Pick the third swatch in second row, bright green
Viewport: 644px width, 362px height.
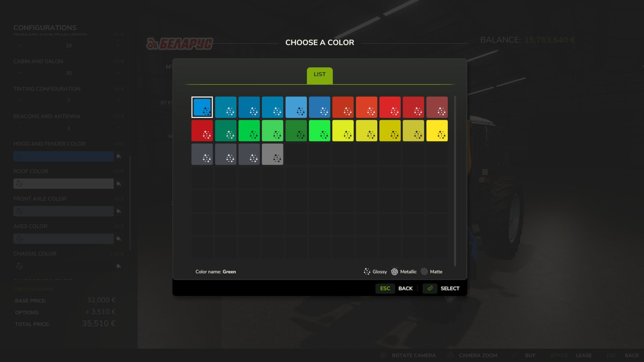249,131
